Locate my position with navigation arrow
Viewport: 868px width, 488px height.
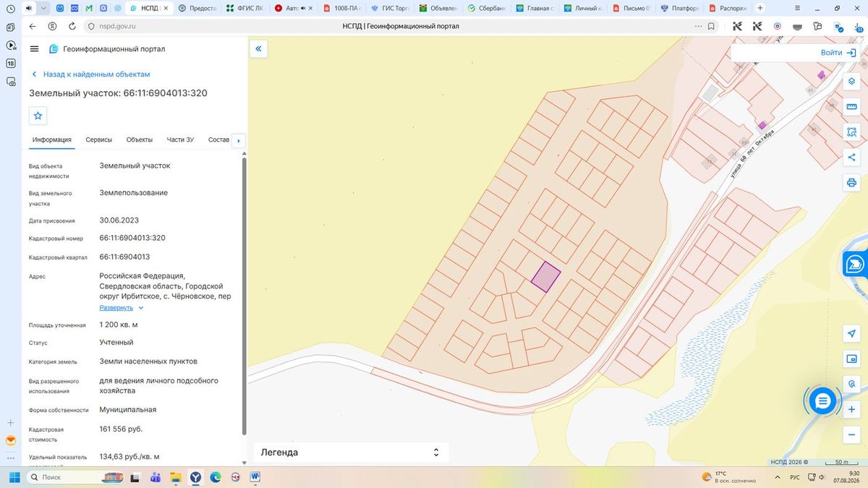pos(851,333)
